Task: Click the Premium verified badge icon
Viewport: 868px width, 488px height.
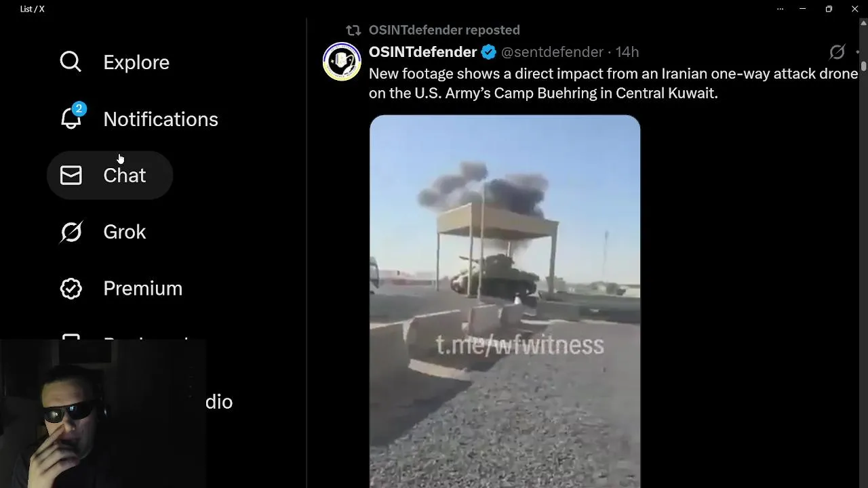Action: 71,288
